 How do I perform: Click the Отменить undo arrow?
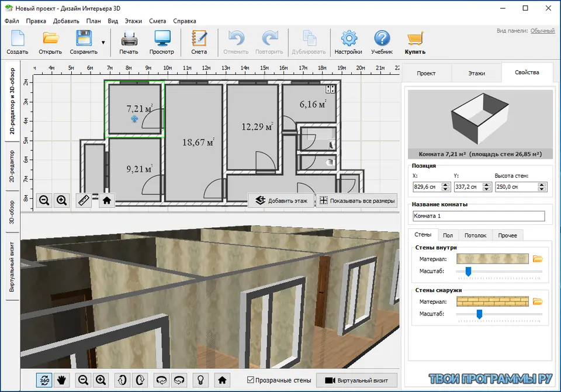[236, 42]
